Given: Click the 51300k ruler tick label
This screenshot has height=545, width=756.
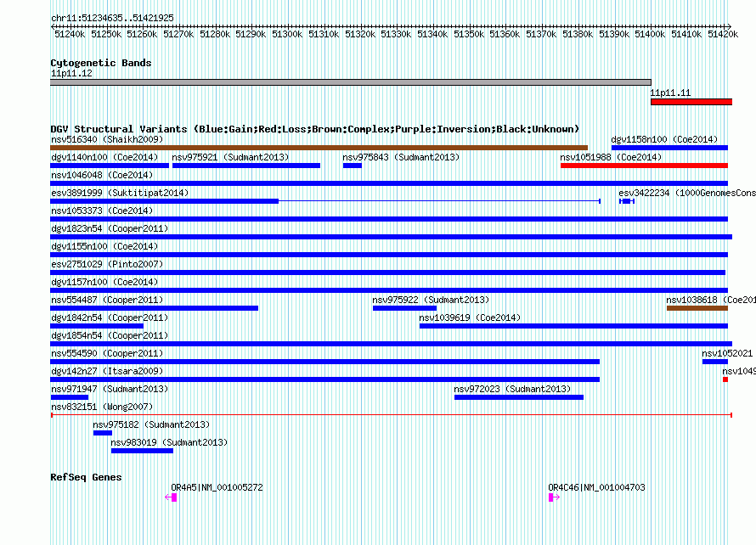Looking at the screenshot, I should (287, 35).
